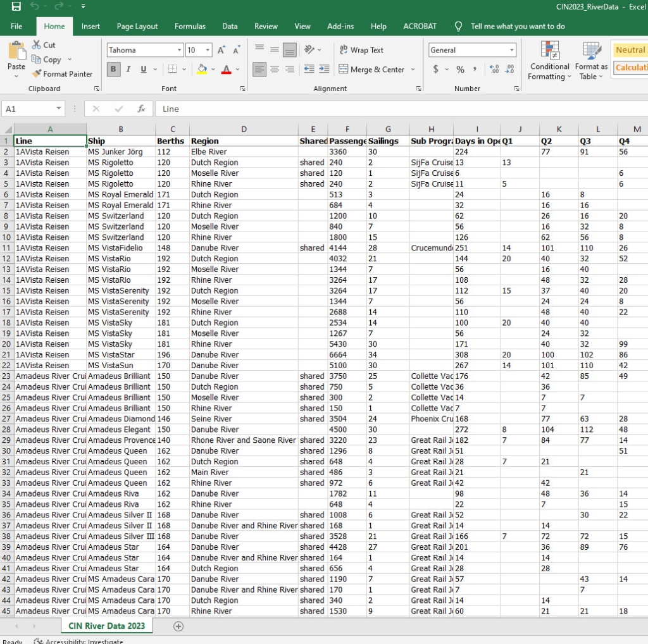Open the Font dialog launcher
The image size is (648, 644).
(x=242, y=89)
